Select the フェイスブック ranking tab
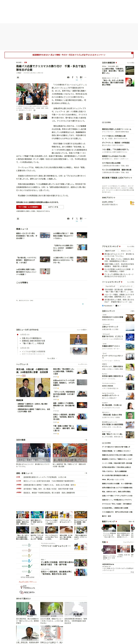 [110, 286]
